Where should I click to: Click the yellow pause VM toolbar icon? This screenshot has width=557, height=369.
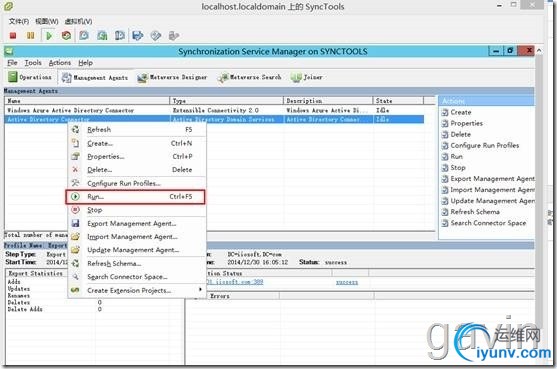31,36
